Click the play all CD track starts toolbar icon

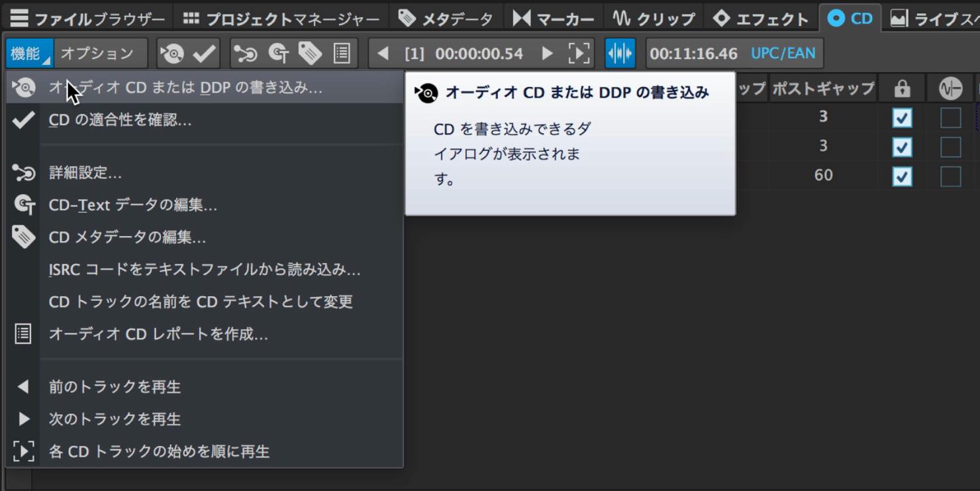click(579, 54)
